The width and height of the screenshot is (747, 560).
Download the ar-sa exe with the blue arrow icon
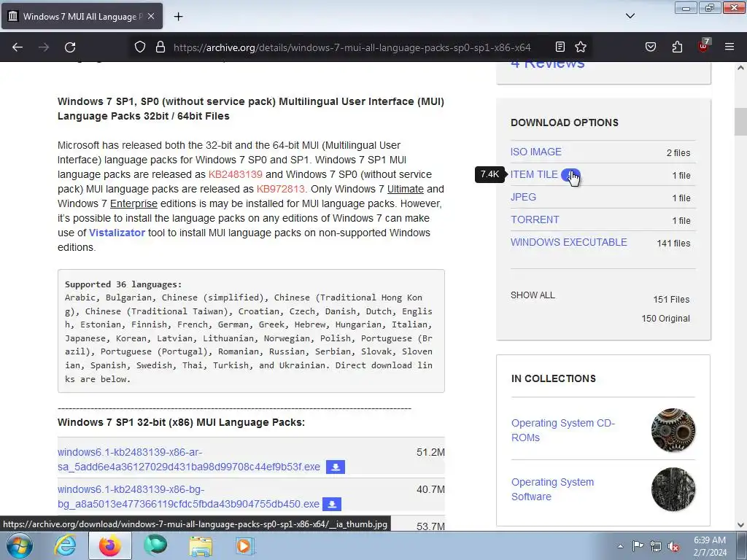(x=336, y=467)
